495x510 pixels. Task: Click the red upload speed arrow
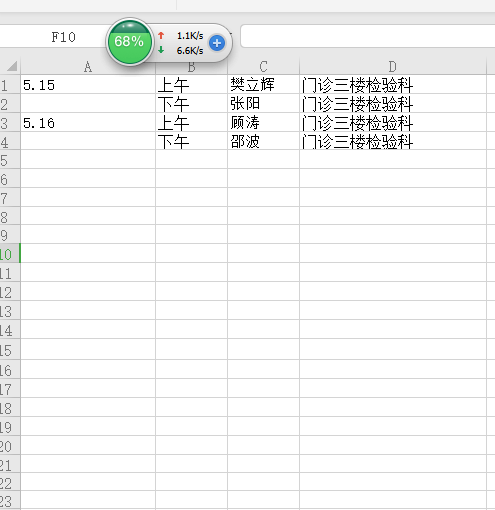[161, 35]
